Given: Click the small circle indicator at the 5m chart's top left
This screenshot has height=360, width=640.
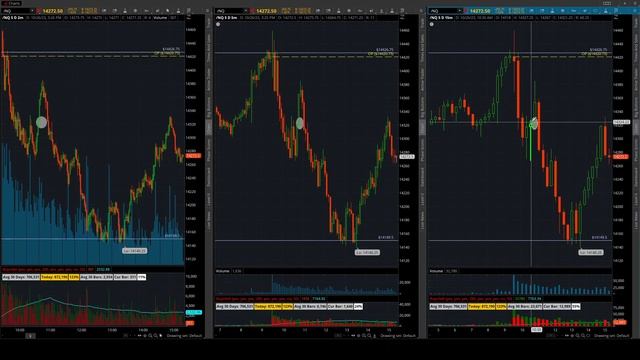Looking at the screenshot, I should point(218,24).
